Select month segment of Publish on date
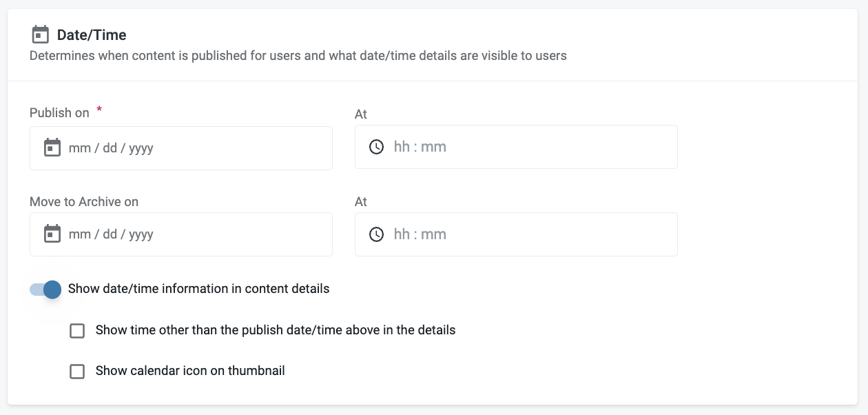The height and width of the screenshot is (415, 868). [79, 148]
